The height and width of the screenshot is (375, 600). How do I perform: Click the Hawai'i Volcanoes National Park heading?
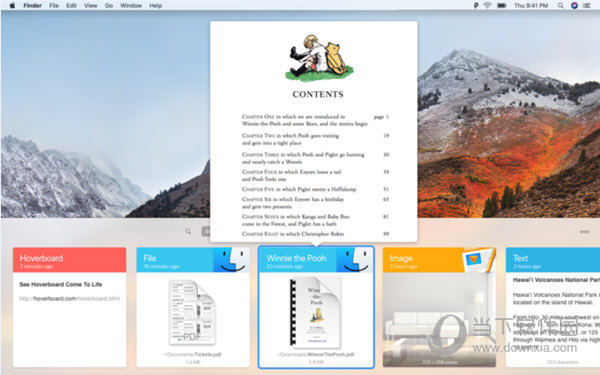pos(556,280)
